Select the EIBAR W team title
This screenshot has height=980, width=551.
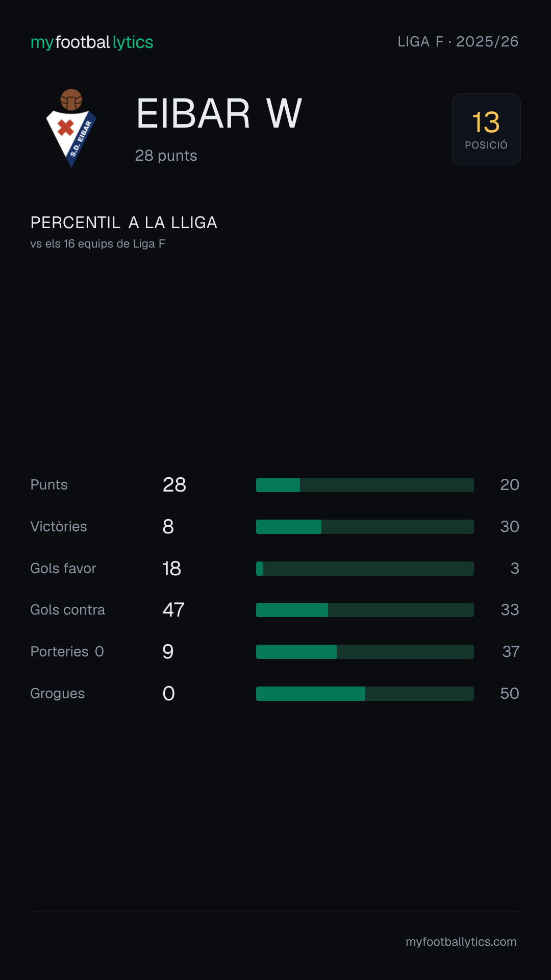coord(219,113)
